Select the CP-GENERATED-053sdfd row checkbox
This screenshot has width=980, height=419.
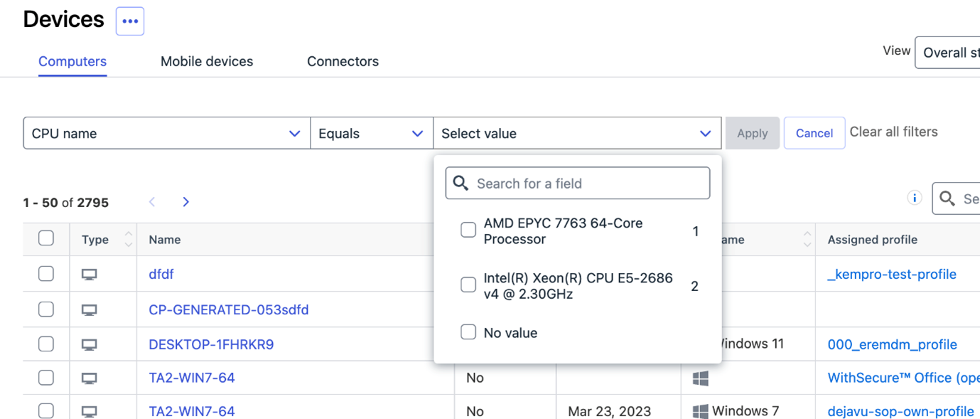(46, 309)
